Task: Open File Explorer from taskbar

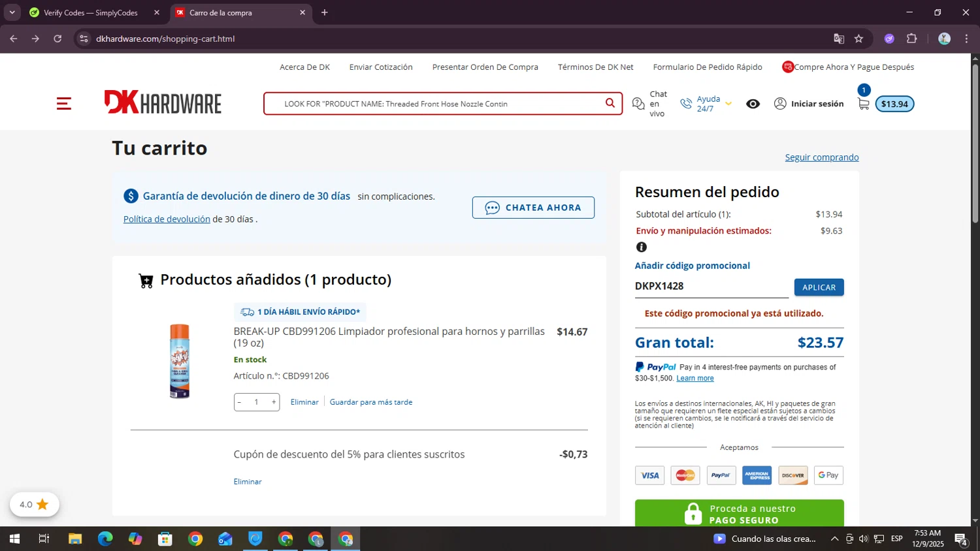Action: click(x=75, y=539)
